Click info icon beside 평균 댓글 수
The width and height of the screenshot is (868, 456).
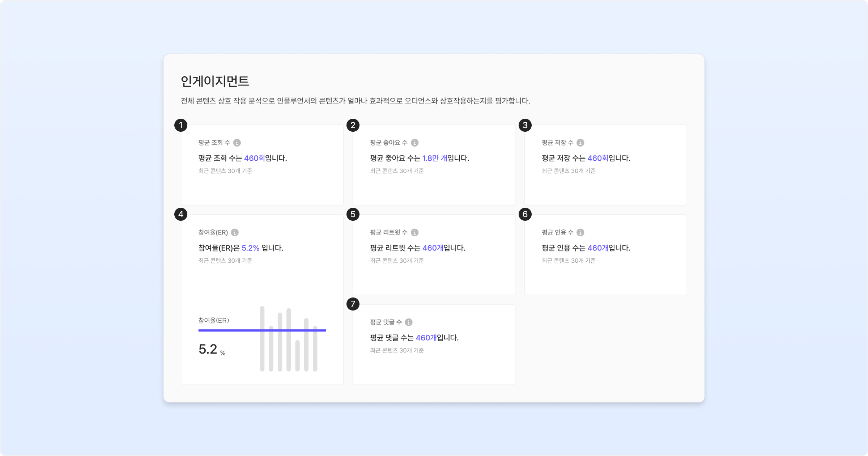[409, 322]
